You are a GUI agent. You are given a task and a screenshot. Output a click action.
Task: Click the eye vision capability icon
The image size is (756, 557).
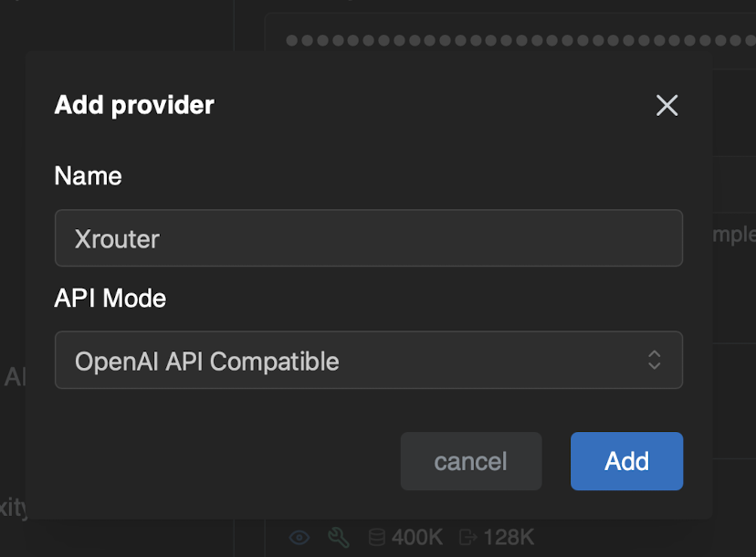[299, 538]
